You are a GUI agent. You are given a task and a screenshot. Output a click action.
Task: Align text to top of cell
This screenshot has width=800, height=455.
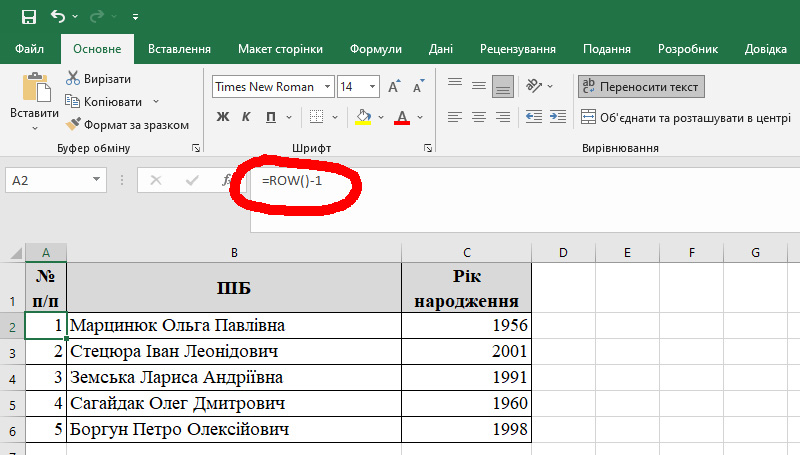pos(455,85)
